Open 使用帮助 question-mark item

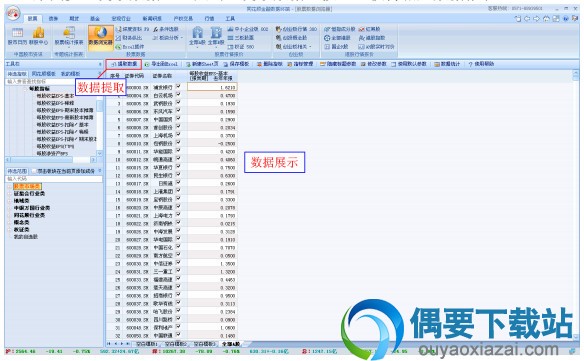point(481,64)
